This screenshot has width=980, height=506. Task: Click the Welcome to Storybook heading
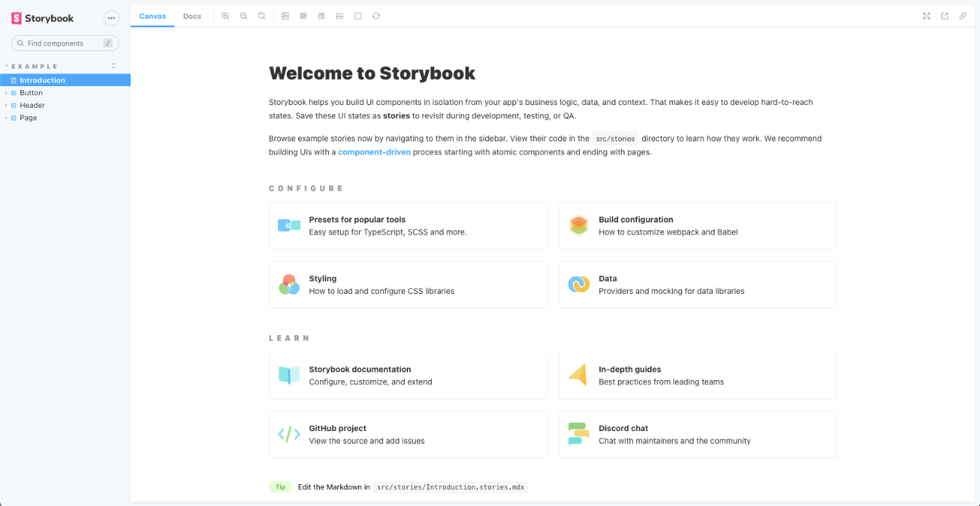click(372, 73)
